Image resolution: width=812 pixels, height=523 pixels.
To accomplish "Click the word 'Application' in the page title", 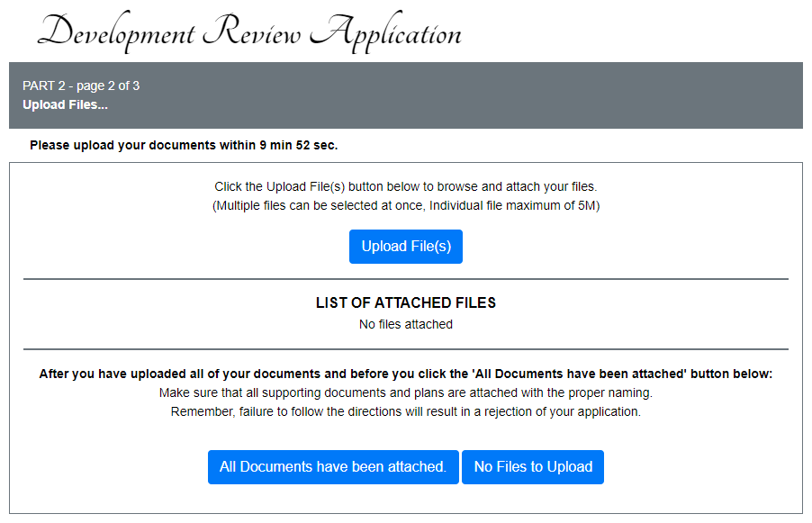I will click(x=385, y=33).
